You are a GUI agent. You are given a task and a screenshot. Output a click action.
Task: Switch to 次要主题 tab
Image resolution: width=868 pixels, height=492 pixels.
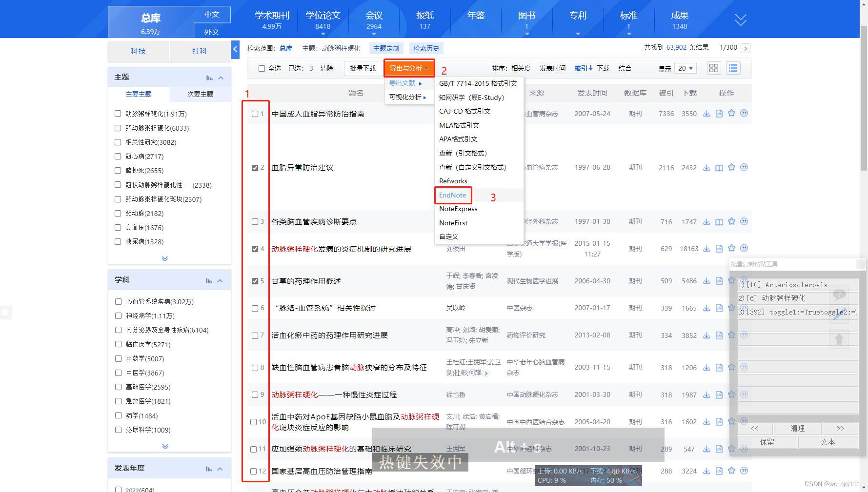point(201,94)
